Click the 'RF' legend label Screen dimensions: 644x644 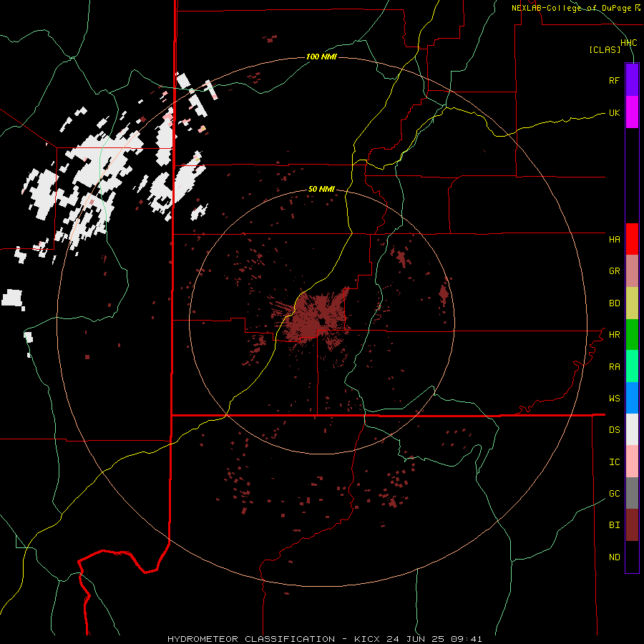click(x=614, y=80)
